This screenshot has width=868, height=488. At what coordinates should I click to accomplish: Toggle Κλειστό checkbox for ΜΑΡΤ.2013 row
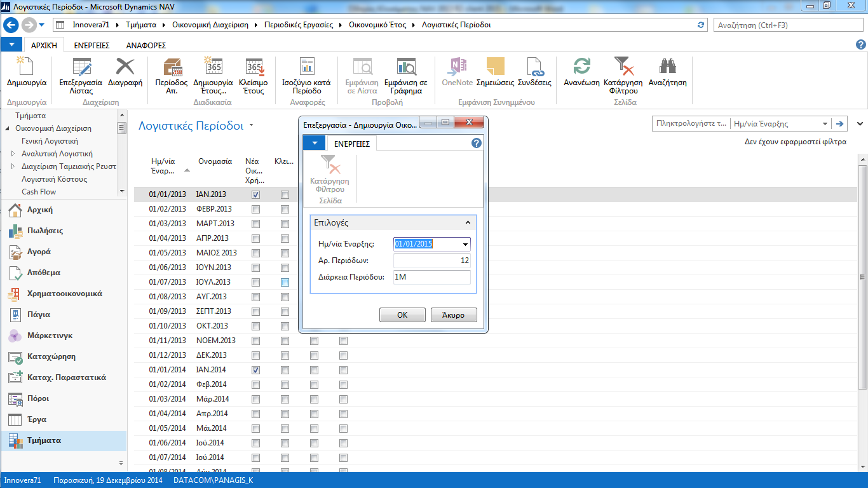(285, 224)
